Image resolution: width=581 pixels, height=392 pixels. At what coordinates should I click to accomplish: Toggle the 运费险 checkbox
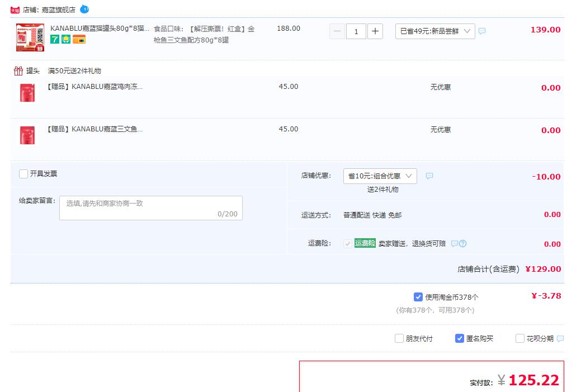(348, 243)
